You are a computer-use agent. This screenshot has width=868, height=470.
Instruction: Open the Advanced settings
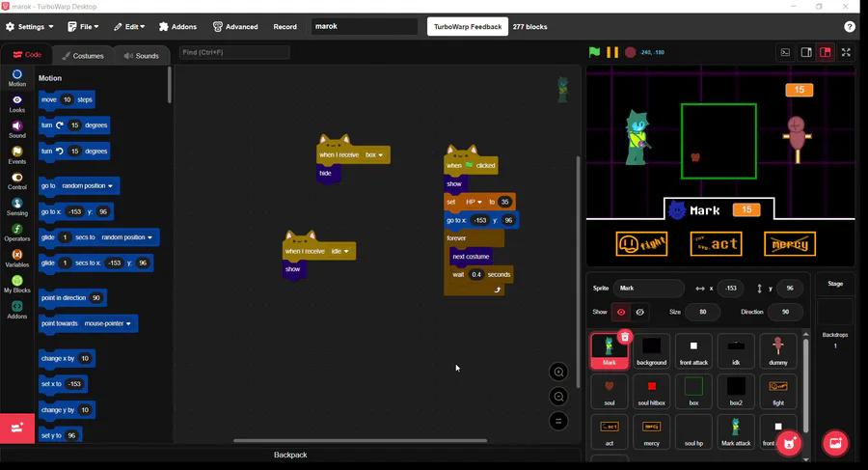(235, 27)
